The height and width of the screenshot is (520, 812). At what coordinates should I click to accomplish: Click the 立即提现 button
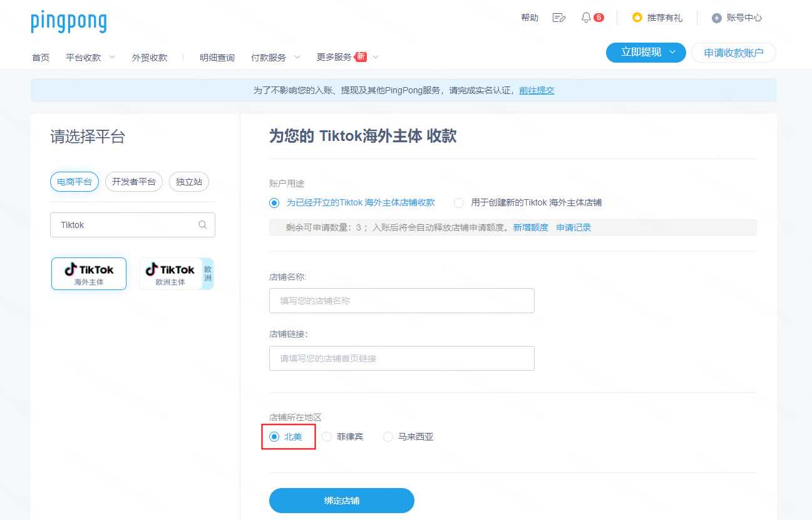click(646, 53)
